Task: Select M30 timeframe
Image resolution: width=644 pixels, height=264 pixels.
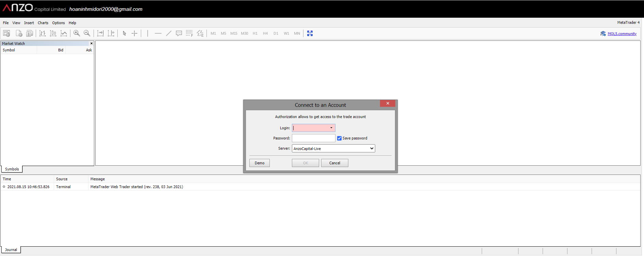Action: pos(245,33)
